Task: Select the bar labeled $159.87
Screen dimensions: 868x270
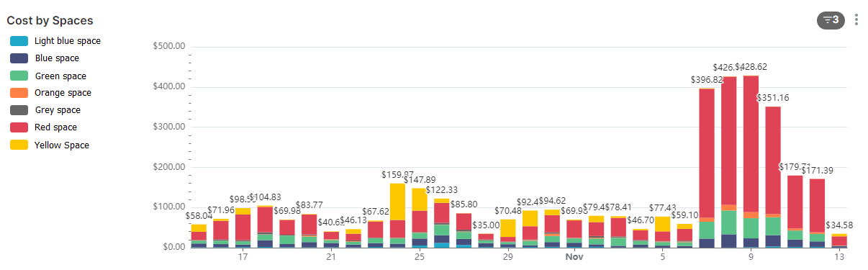Action: [x=398, y=215]
